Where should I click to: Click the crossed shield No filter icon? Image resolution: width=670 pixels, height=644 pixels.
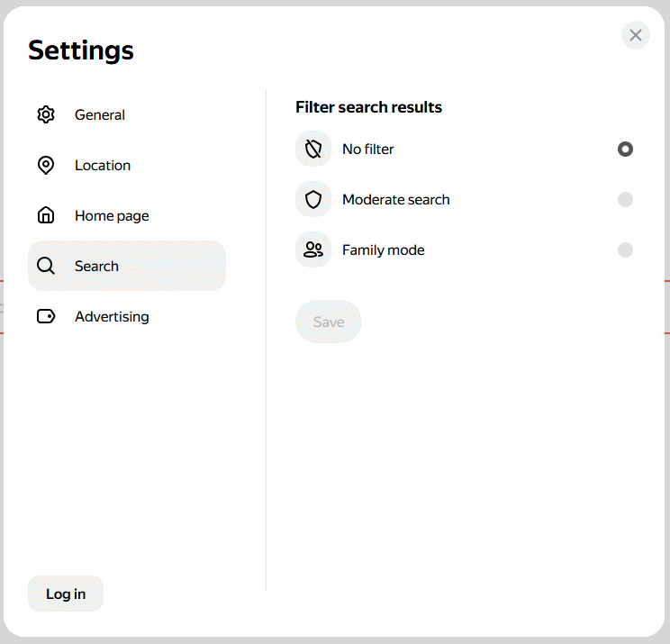pyautogui.click(x=313, y=150)
